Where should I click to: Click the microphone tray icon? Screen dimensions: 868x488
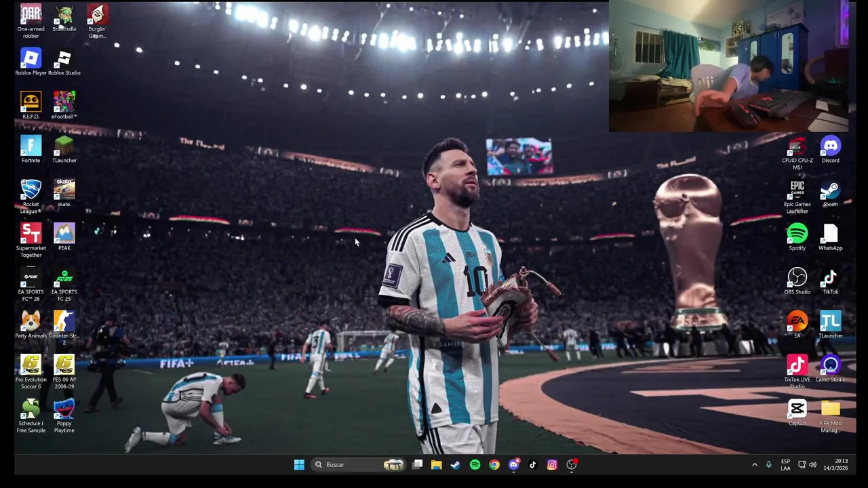point(768,464)
